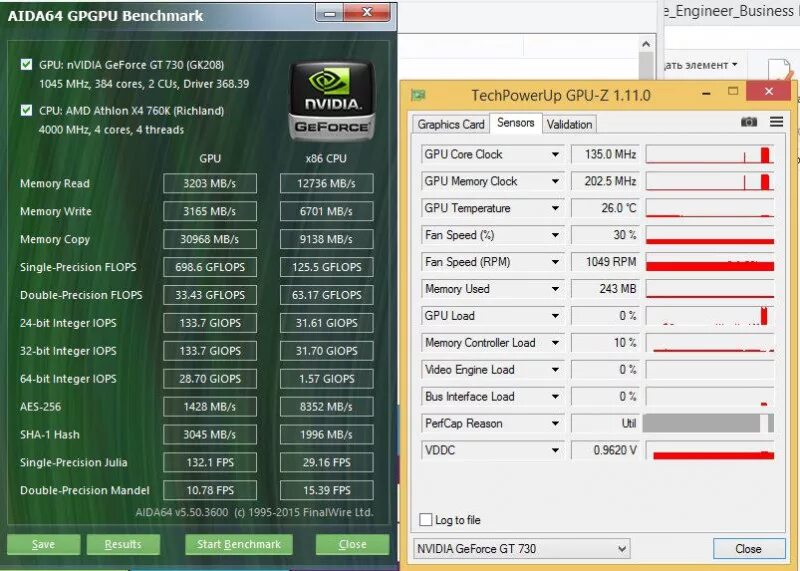Open VDDC sensor dropdown
Screen dimensions: 800x571
555,451
